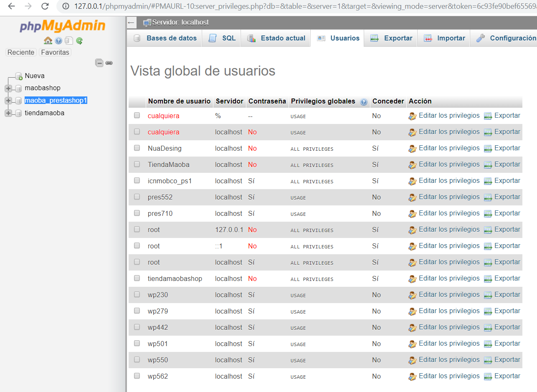The image size is (537, 392).
Task: Click the Favoritas button
Action: click(55, 52)
